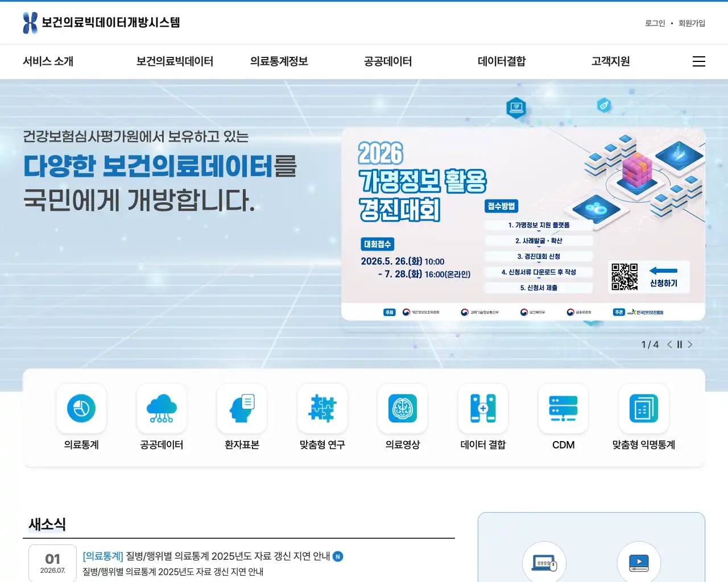This screenshot has width=728, height=582.
Task: Click banner step 3. 경진대회 신청
Action: pyautogui.click(x=539, y=257)
